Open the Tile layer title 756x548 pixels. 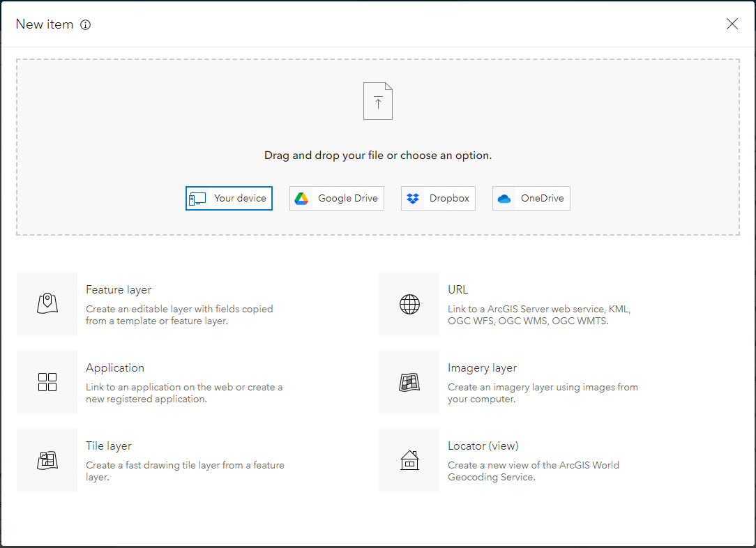tap(109, 446)
